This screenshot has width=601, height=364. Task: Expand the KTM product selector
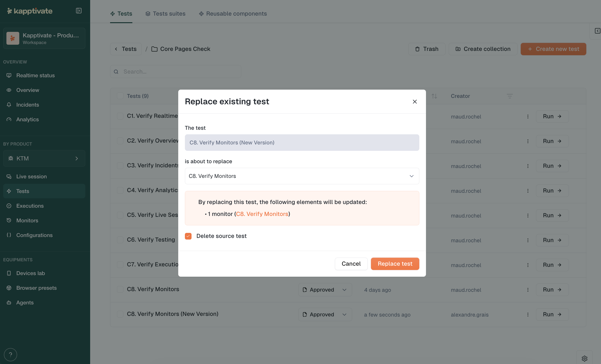point(44,158)
